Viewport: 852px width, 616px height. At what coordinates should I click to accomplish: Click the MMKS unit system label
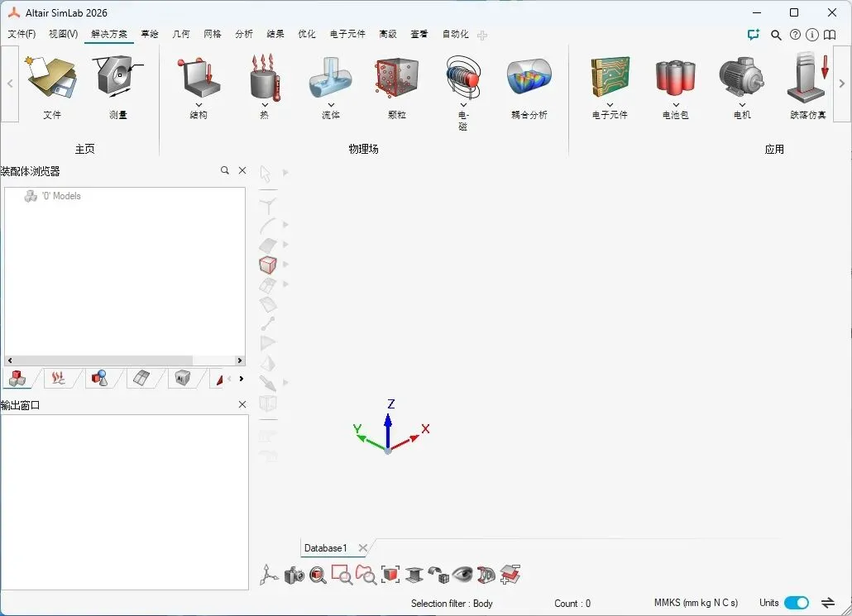(x=696, y=603)
